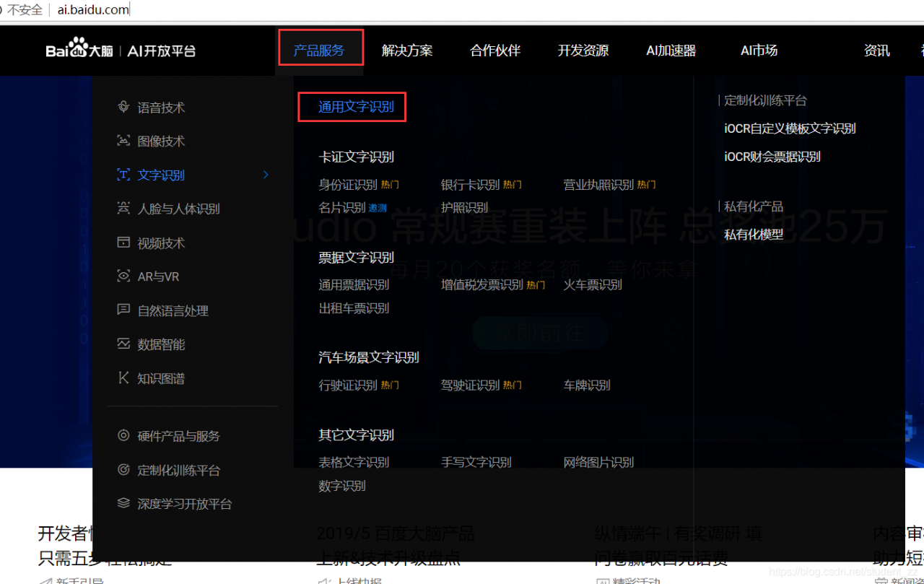The width and height of the screenshot is (924, 584).
Task: Open the 产品服务 navigation menu
Action: [x=319, y=51]
